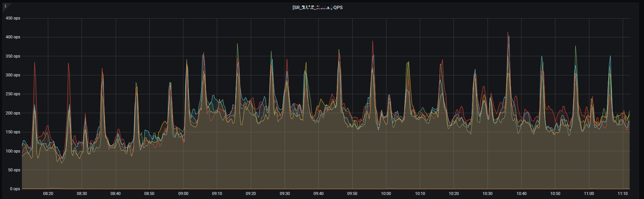Click the 10:30 time axis label
Image resolution: width=644 pixels, height=199 pixels.
[487, 194]
